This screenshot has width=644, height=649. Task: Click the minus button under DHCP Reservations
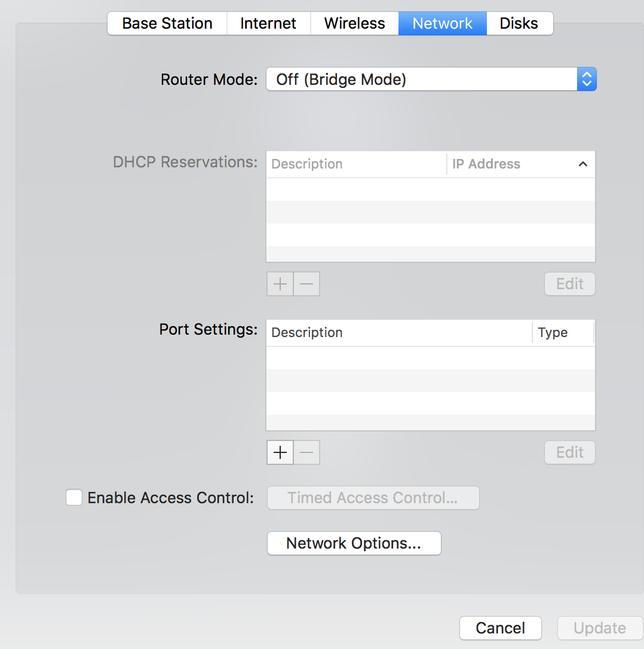[x=306, y=284]
